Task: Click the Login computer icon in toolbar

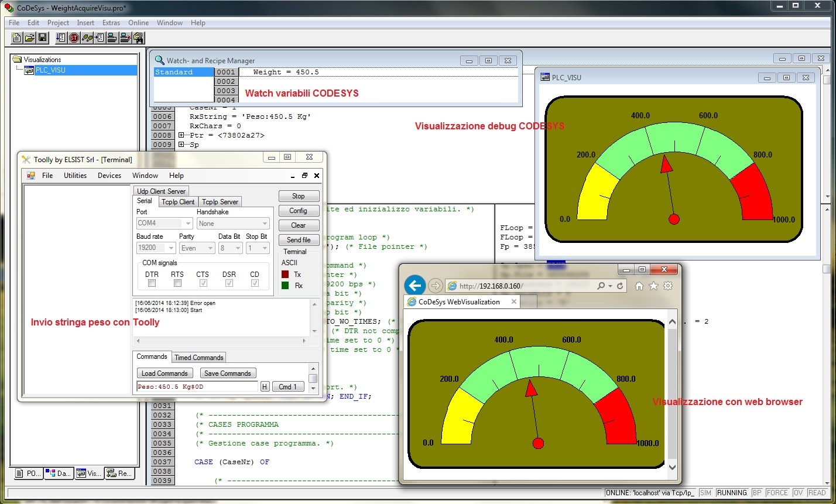Action: 112,38
